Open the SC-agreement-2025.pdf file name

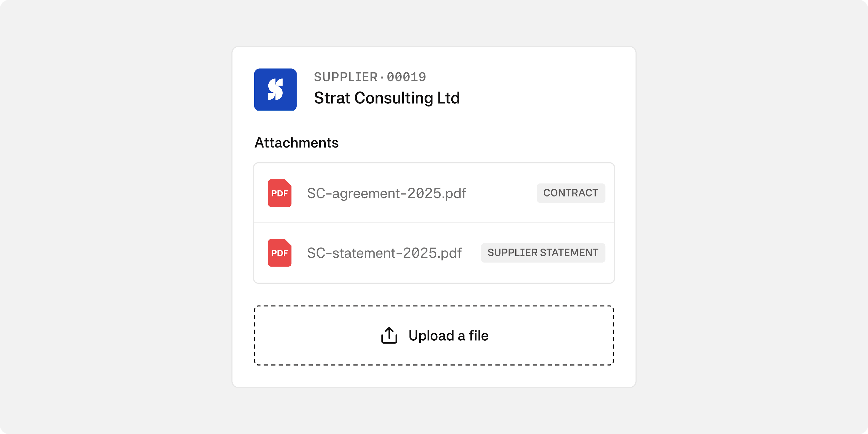[387, 193]
